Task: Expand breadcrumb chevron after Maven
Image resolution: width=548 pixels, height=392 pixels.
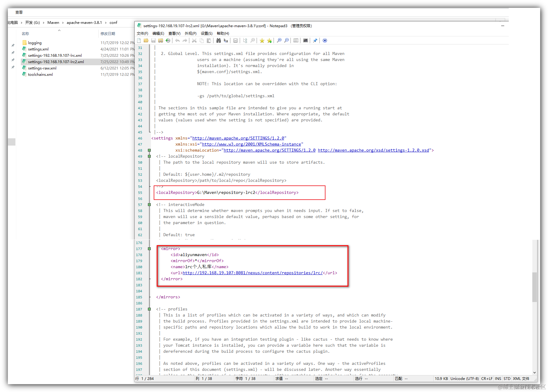Action: click(x=63, y=23)
